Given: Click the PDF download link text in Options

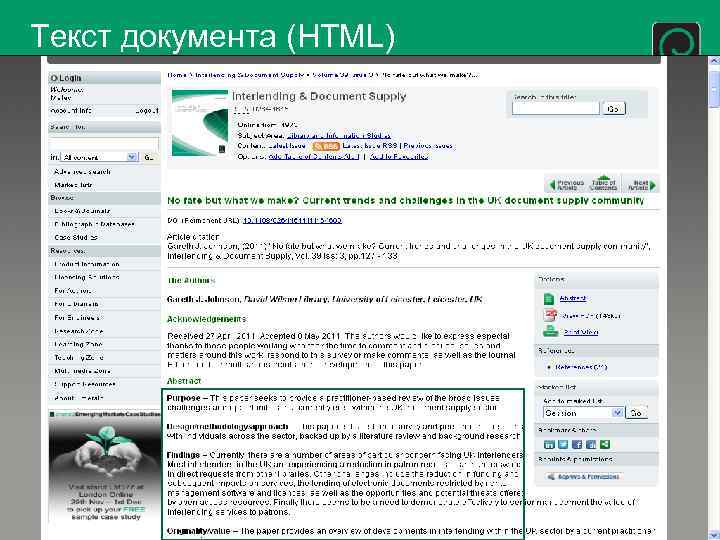Looking at the screenshot, I should tap(591, 316).
